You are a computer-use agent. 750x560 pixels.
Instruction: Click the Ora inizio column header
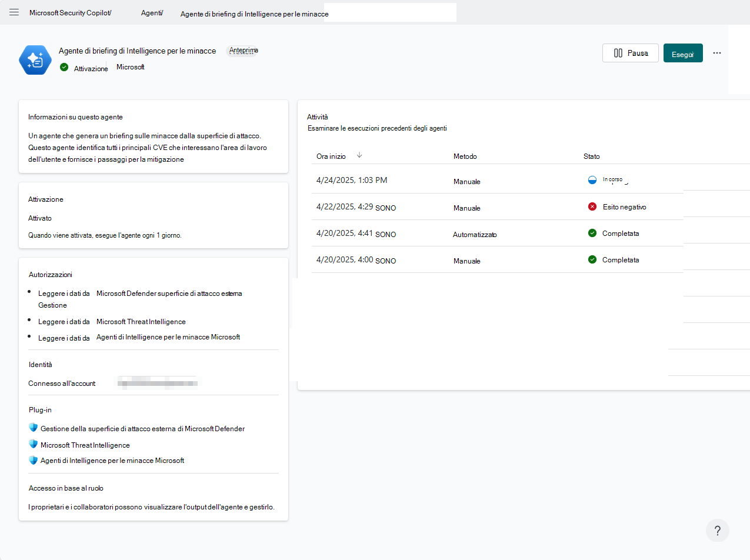coord(331,156)
